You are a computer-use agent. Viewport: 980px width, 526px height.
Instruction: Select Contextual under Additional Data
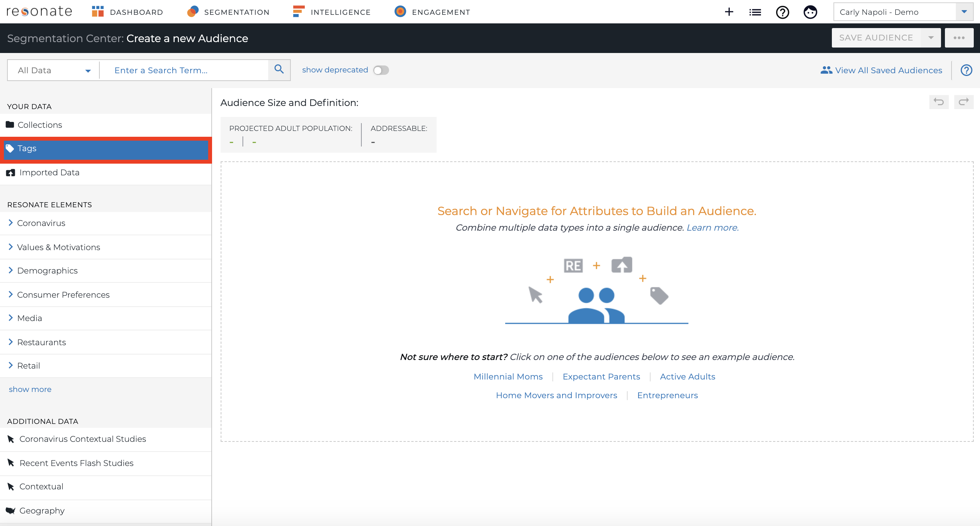pos(106,487)
